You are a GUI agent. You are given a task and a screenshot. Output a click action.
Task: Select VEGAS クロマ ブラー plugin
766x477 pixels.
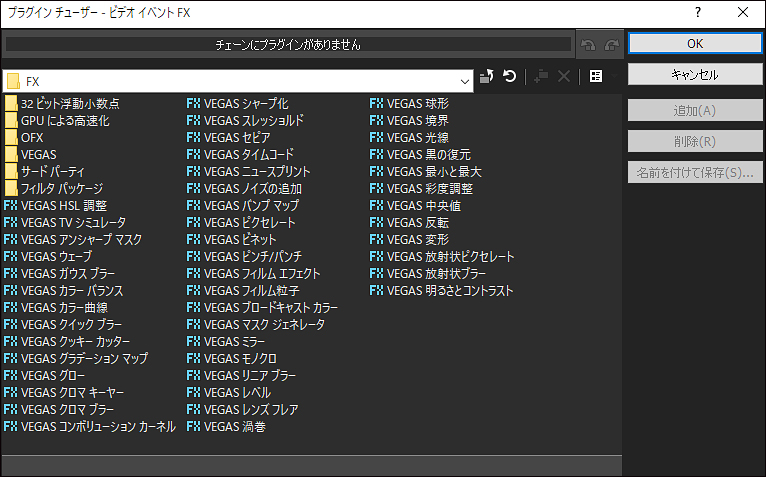pyautogui.click(x=59, y=410)
